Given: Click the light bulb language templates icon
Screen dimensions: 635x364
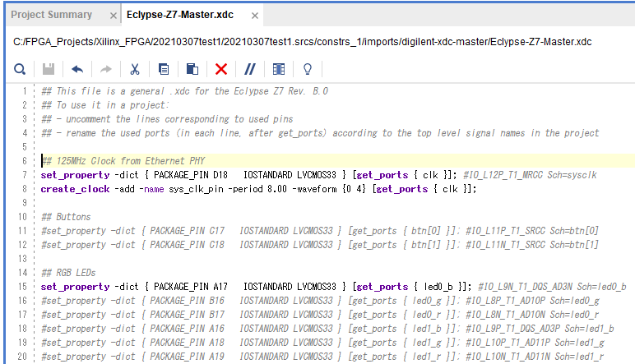Looking at the screenshot, I should 308,69.
